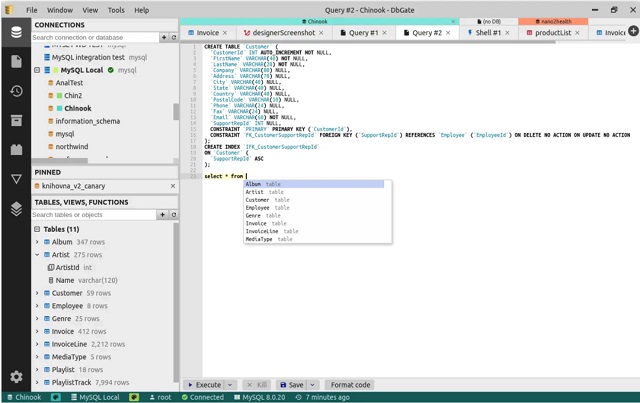640x403 pixels.
Task: Click the Connected status indicator
Action: click(203, 397)
